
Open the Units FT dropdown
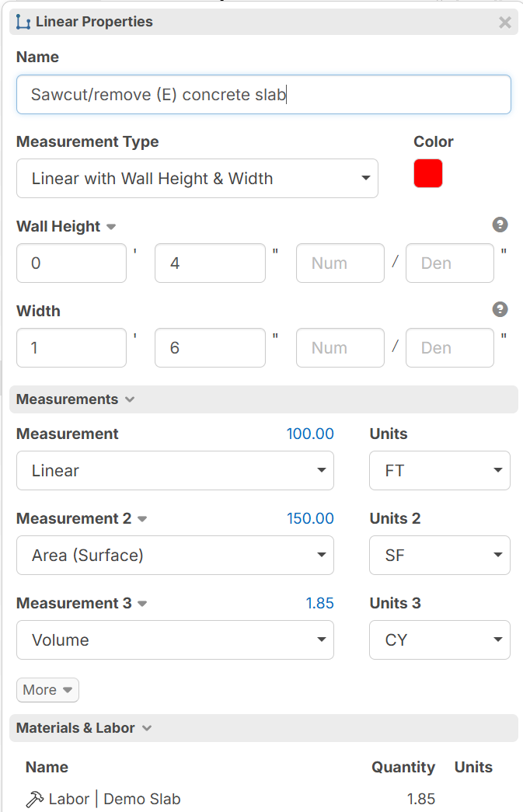pyautogui.click(x=440, y=470)
